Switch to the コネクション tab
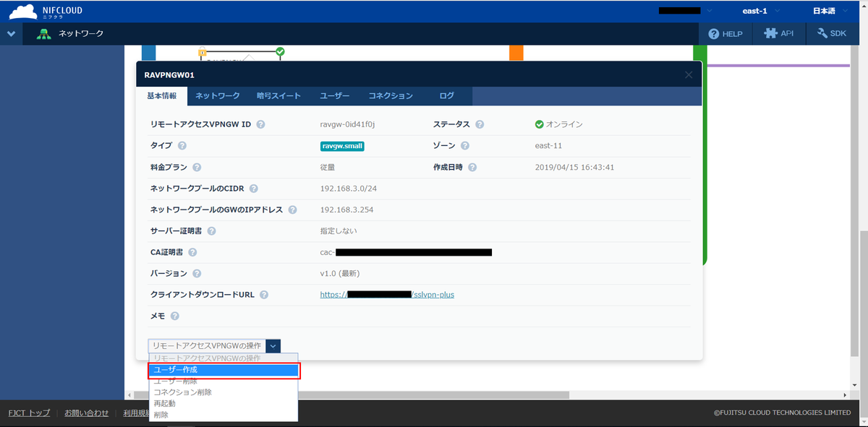The image size is (868, 427). [x=391, y=96]
